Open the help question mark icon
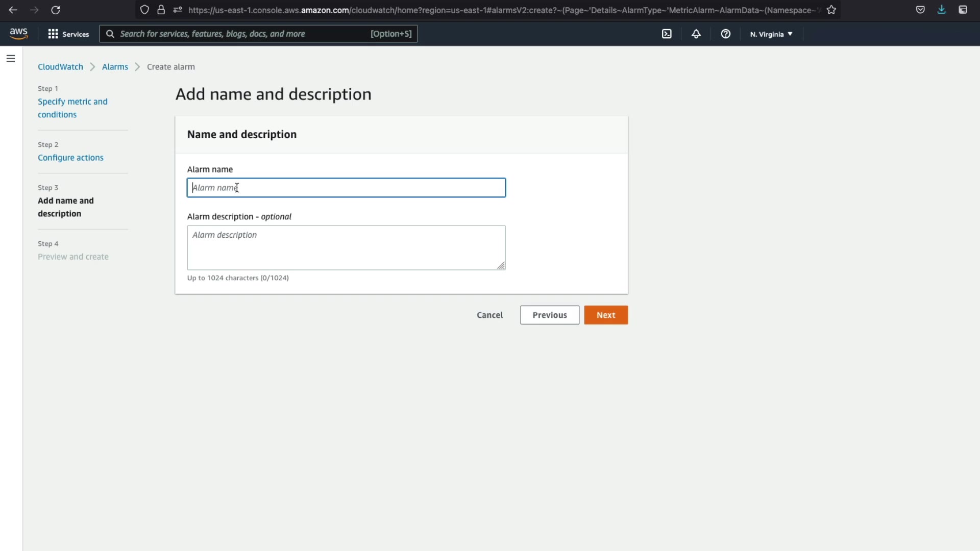The image size is (980, 551). coord(725,34)
